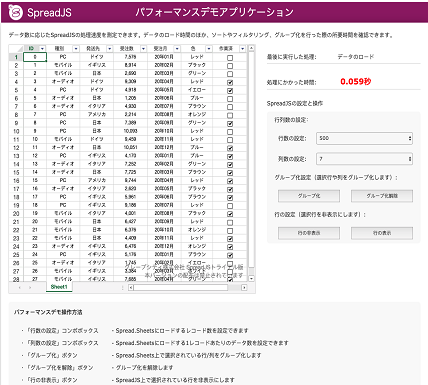The image size is (428, 385).
Task: Click the 種別 column header
Action: coord(59,49)
